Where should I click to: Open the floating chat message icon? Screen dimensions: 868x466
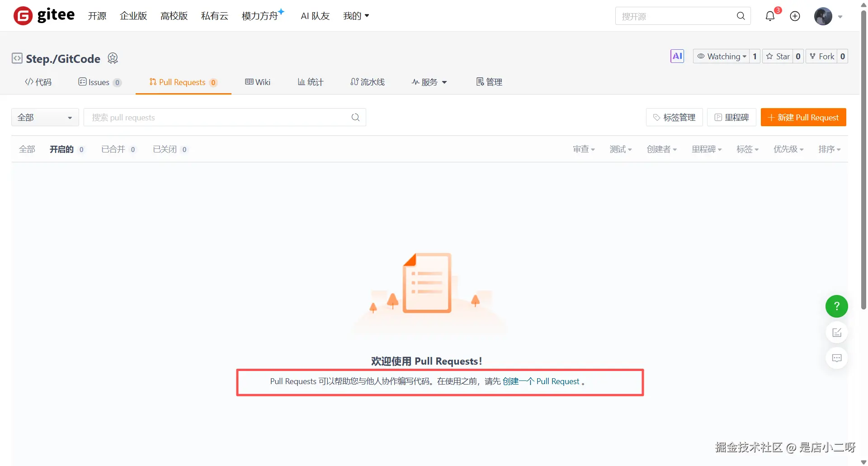coord(837,358)
